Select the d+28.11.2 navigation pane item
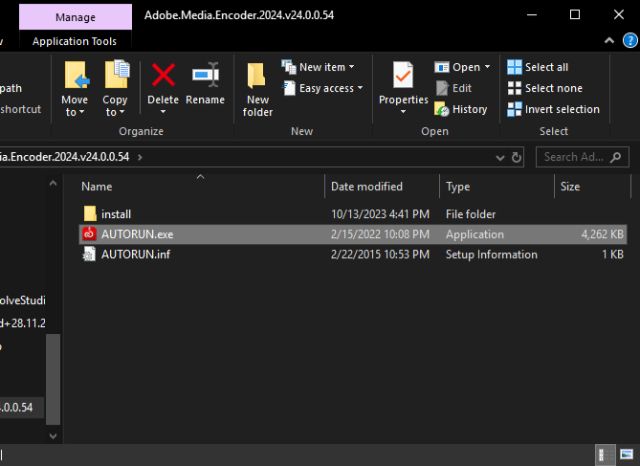 pos(22,323)
